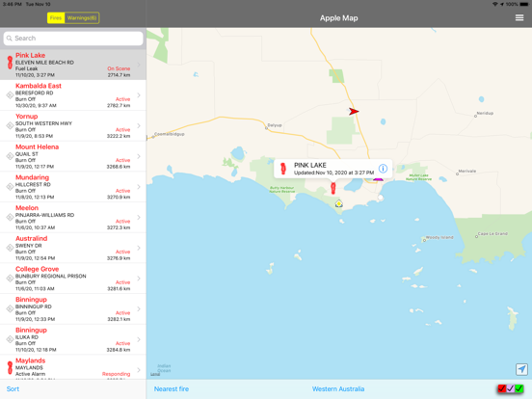
Task: Tap Nearest fire button
Action: [x=172, y=388]
